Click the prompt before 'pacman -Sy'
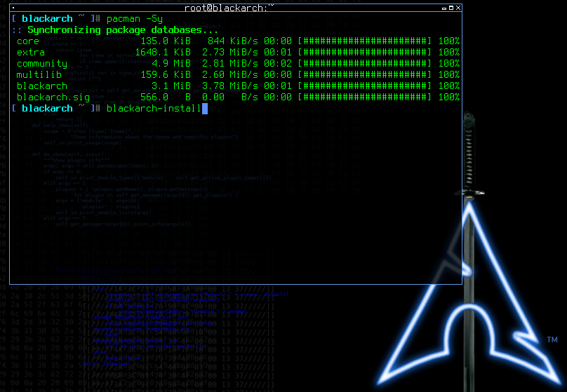 click(x=56, y=19)
